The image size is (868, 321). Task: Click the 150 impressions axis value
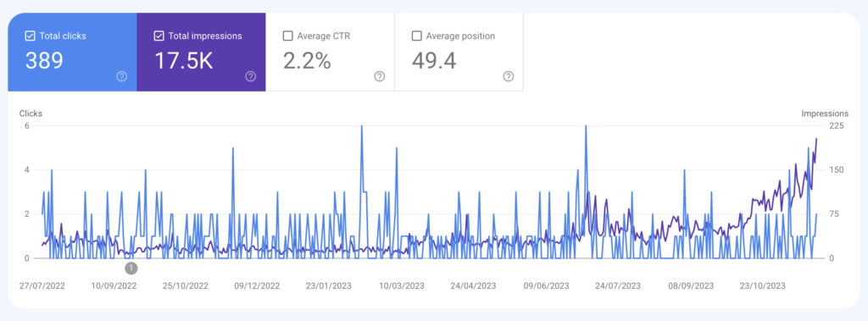pos(836,170)
